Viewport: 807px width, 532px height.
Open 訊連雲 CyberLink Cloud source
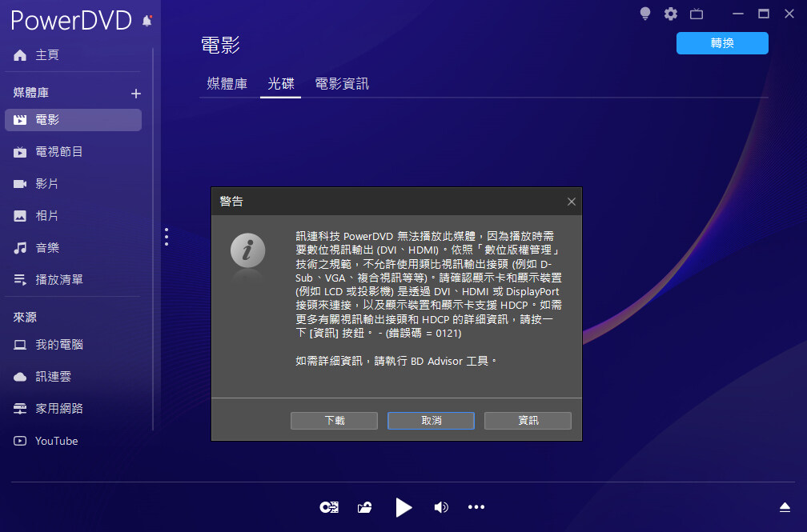[x=50, y=376]
